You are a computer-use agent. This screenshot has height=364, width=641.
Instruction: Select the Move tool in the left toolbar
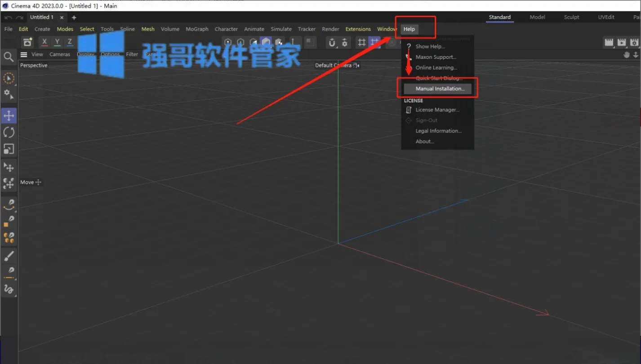click(9, 115)
